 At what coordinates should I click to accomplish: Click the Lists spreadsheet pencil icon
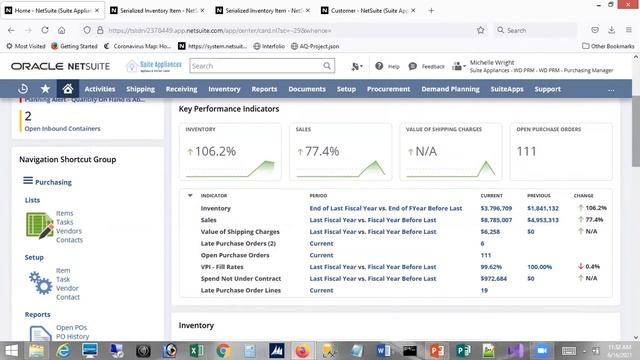(x=40, y=225)
